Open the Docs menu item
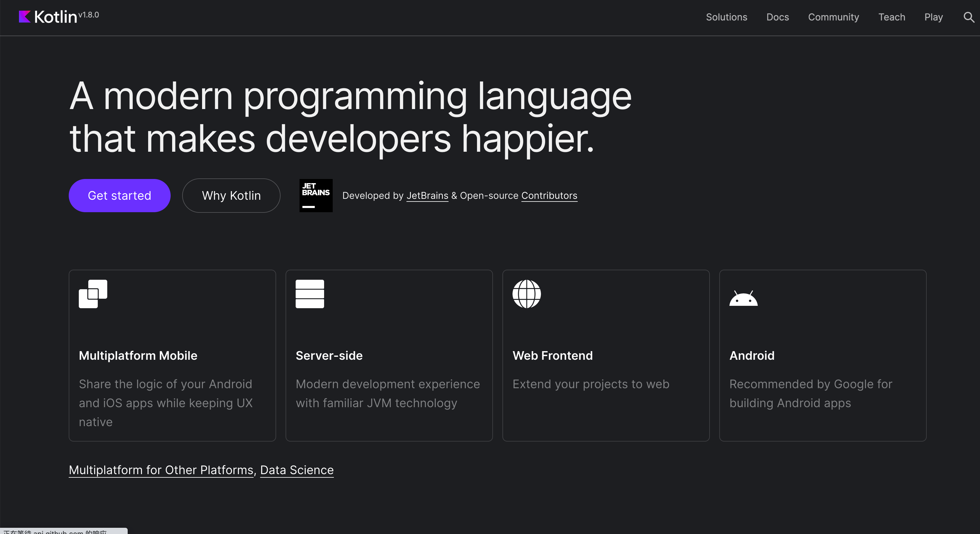Viewport: 980px width, 534px height. (777, 17)
